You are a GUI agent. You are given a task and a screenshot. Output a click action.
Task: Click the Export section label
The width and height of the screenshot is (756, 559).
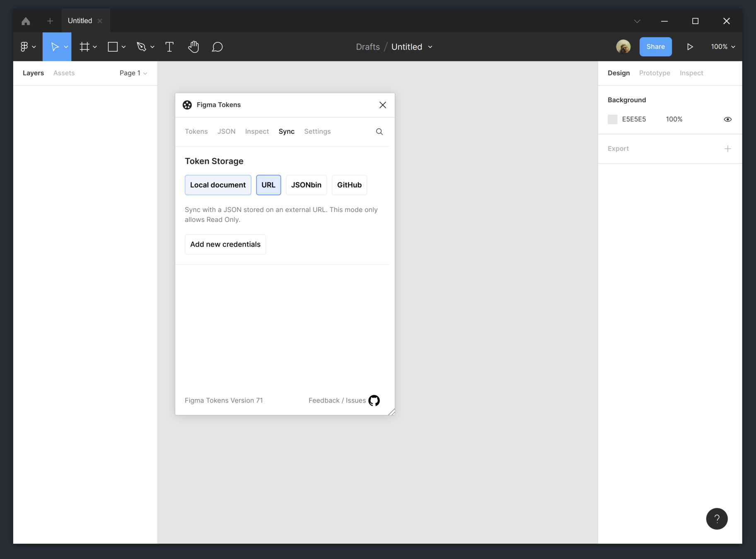coord(618,149)
